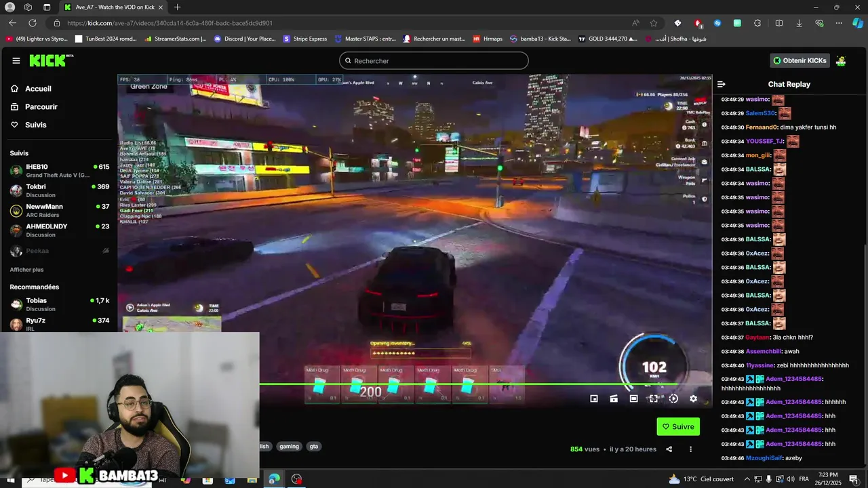Click the gaming tag
The image size is (868, 488).
pos(289,446)
